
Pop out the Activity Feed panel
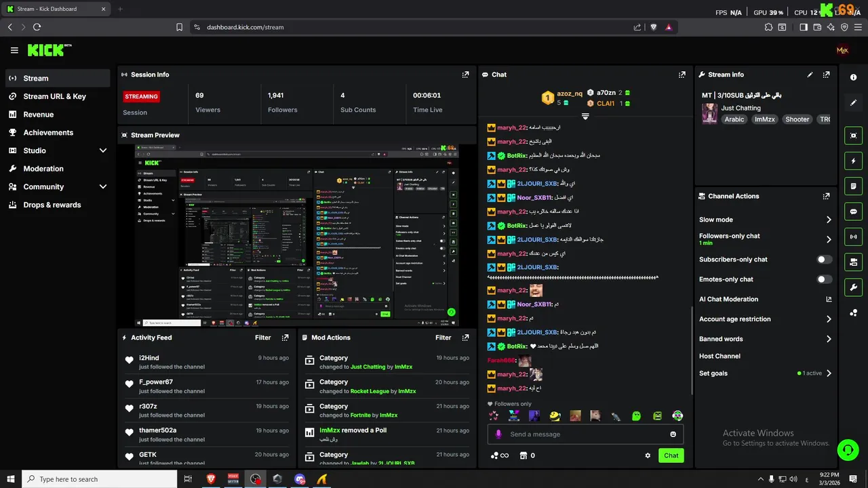(285, 338)
